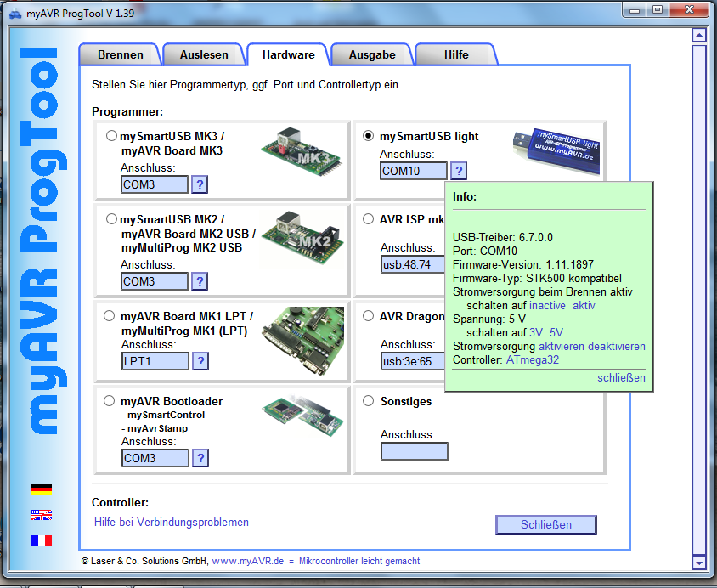Image resolution: width=717 pixels, height=588 pixels.
Task: Click question mark next to MK2 COM3 port
Action: (x=200, y=281)
